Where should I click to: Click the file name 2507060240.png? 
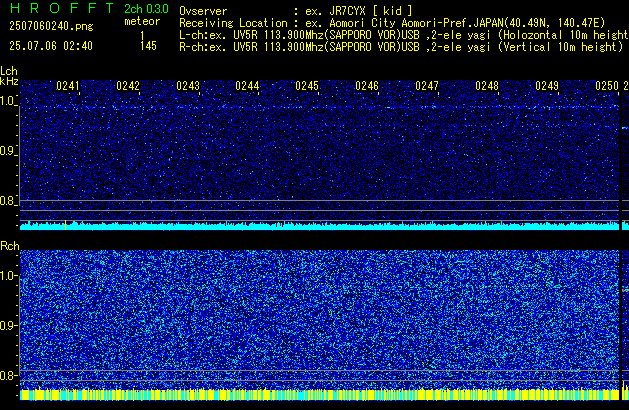pos(51,26)
